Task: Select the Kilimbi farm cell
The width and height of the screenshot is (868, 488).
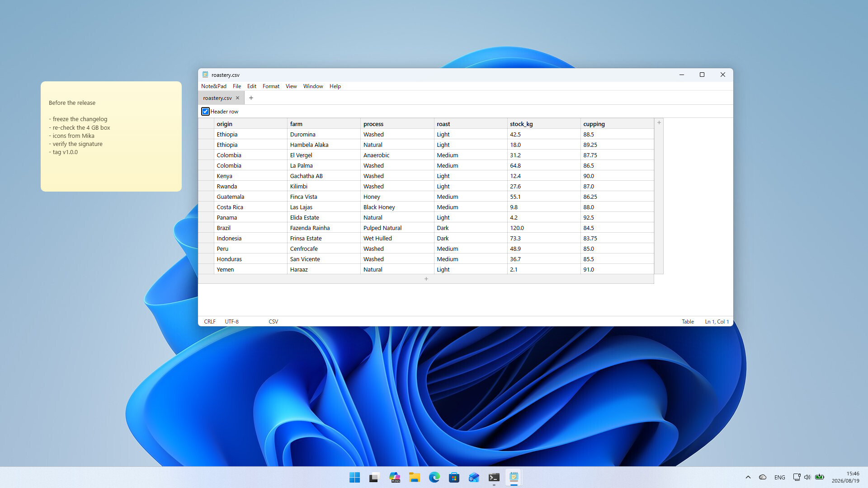Action: [324, 186]
